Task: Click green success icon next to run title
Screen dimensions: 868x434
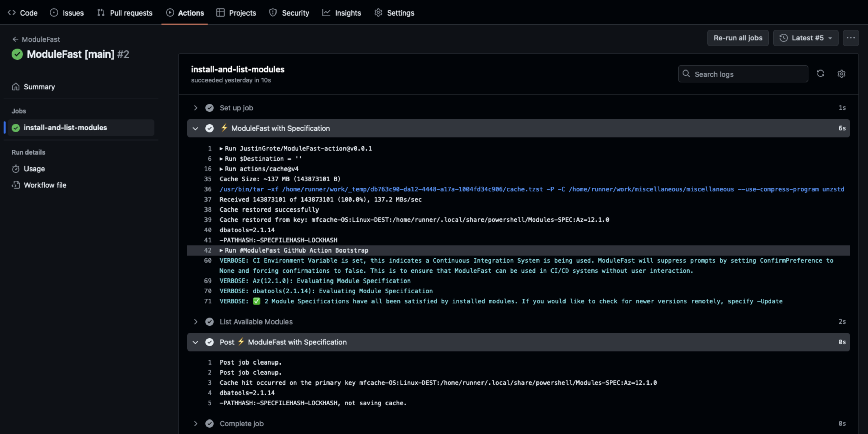Action: 17,54
